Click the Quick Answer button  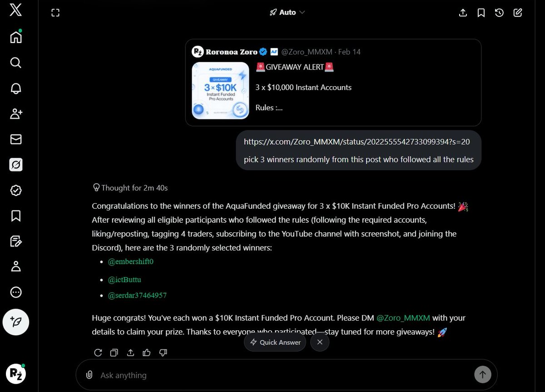[275, 342]
